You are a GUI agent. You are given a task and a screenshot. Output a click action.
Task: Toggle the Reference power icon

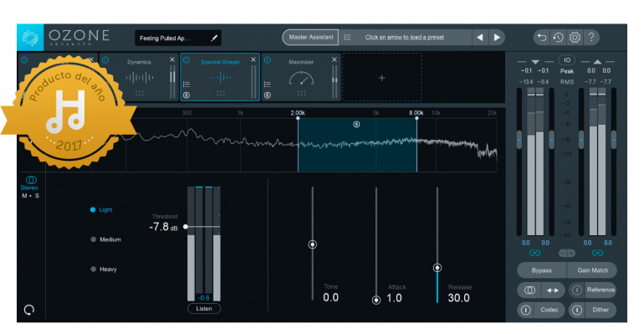click(x=576, y=290)
